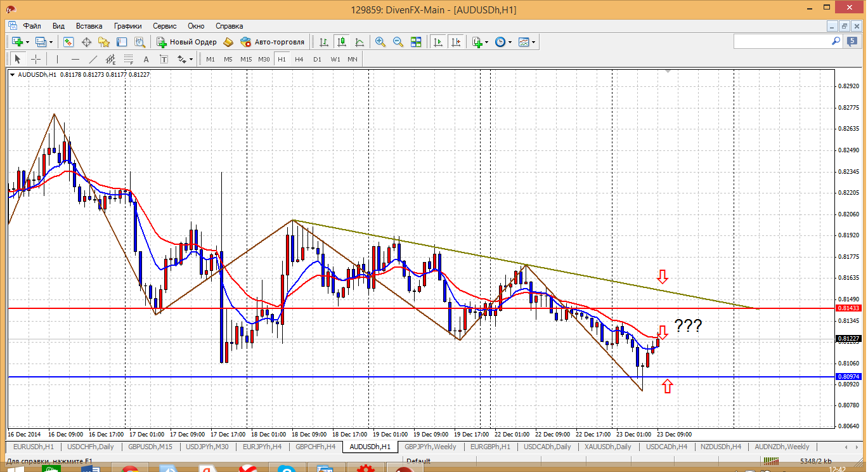Switch timeframe to M5
The height and width of the screenshot is (472, 868).
tap(228, 59)
